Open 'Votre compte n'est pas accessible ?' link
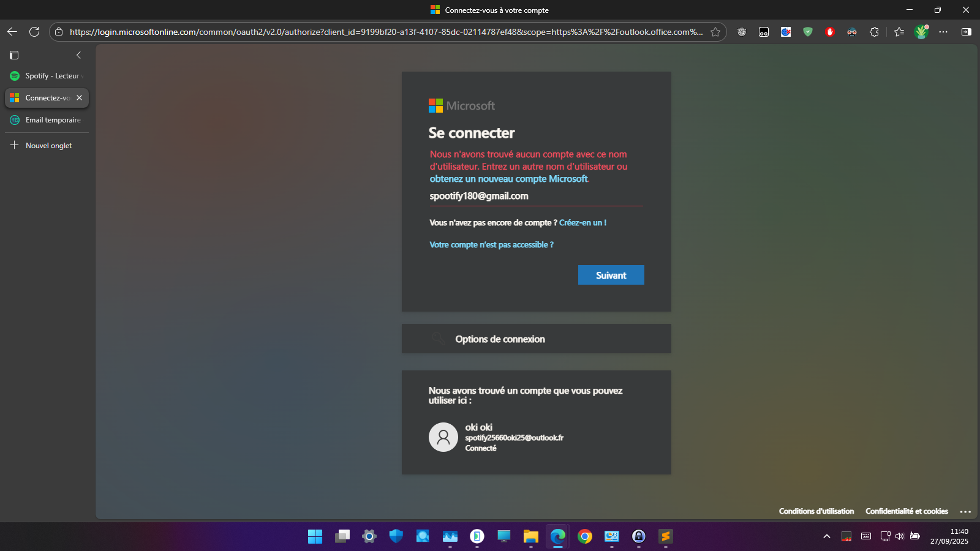 coord(491,245)
